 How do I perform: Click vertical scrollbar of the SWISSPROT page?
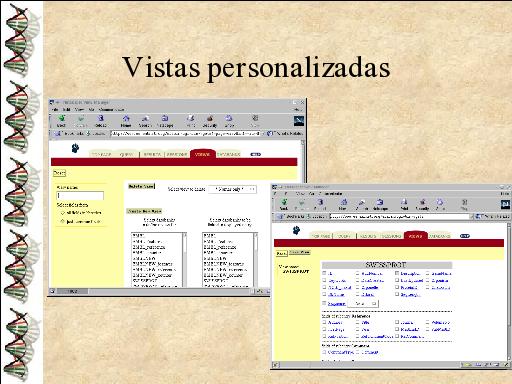click(x=508, y=292)
